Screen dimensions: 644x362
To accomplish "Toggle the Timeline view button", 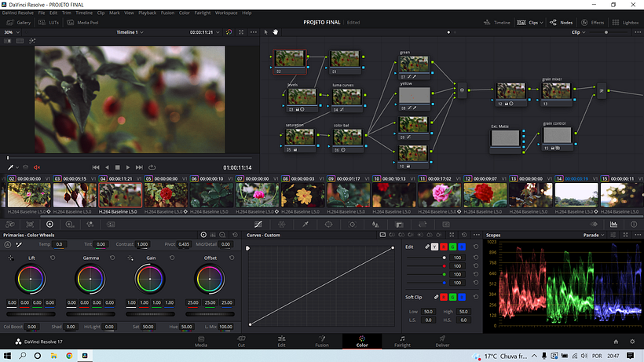I will (497, 23).
